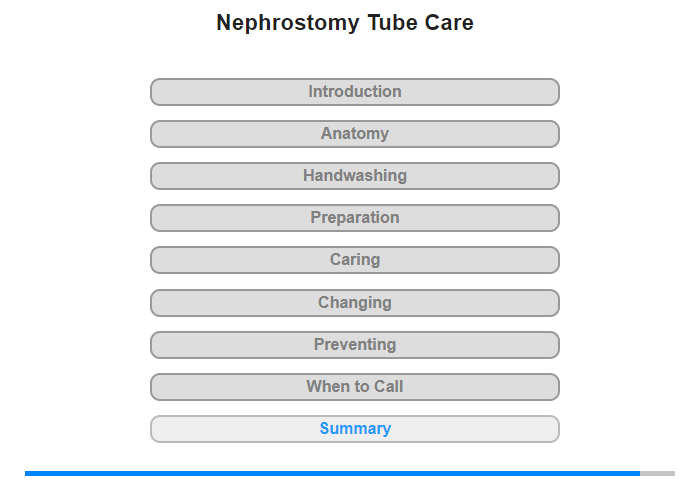Screen dimensions: 700x480
Task: Open section on when to call doctor
Action: coord(354,387)
